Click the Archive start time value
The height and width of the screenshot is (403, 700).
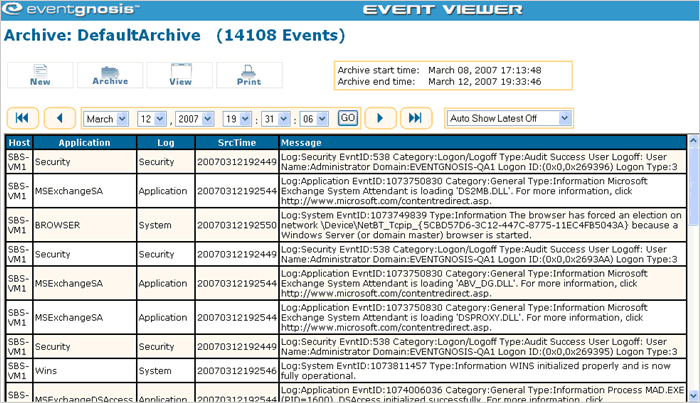click(485, 70)
